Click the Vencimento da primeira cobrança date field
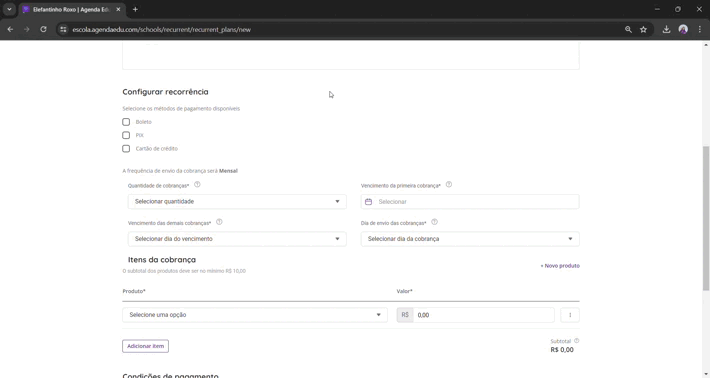The image size is (710, 378). click(x=470, y=201)
